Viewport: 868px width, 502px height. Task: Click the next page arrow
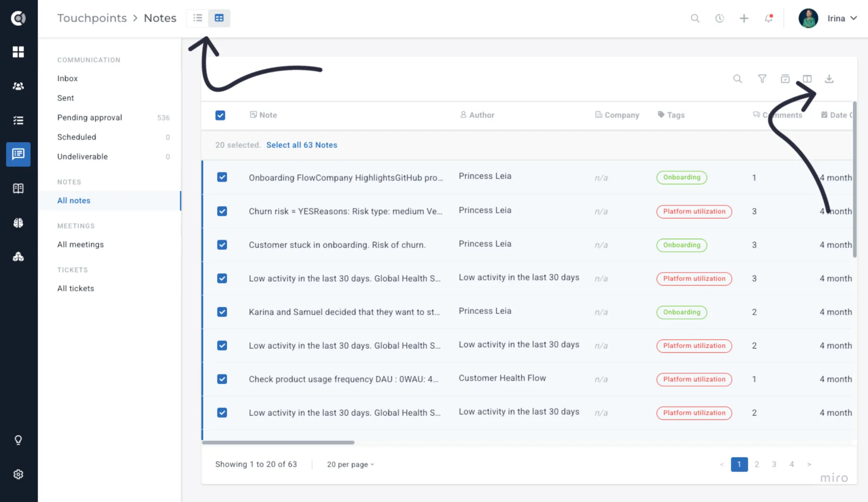(x=809, y=464)
